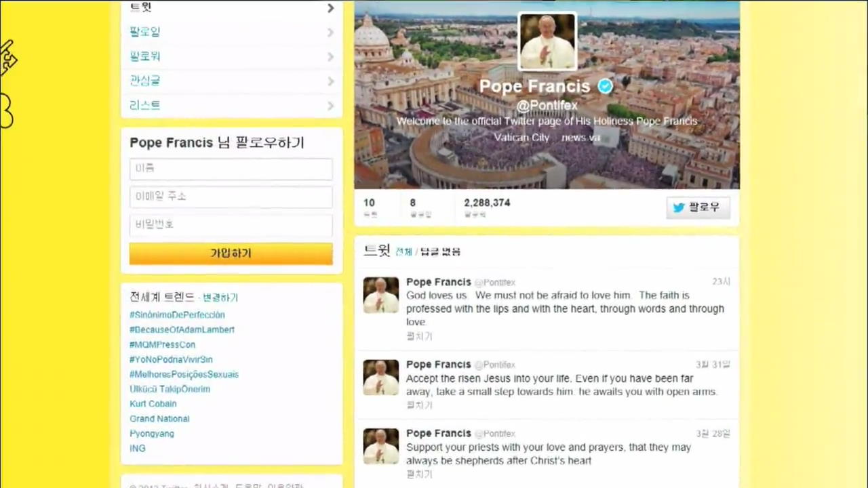Click the 23시 timestamp on first tweet
The image size is (868, 488).
[721, 282]
